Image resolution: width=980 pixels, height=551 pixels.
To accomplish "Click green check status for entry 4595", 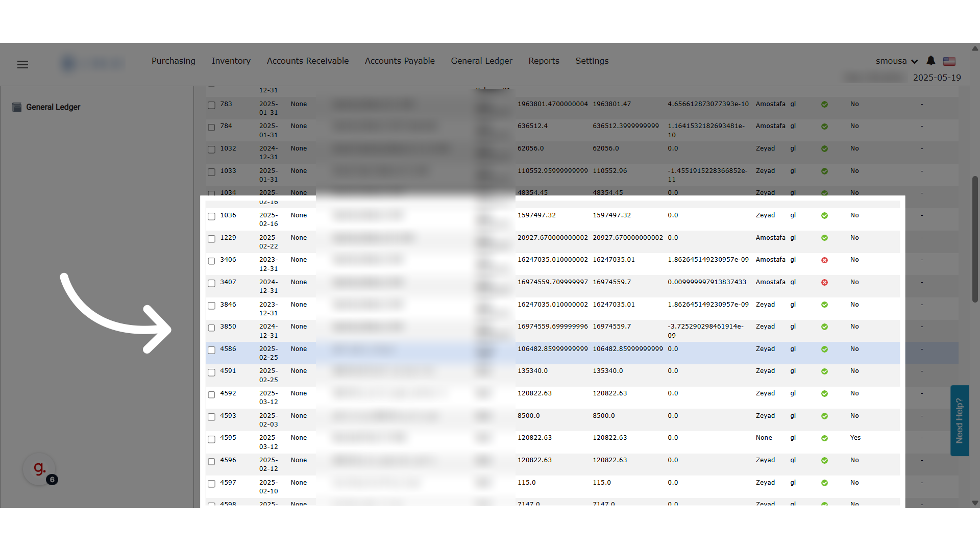I will coord(824,438).
